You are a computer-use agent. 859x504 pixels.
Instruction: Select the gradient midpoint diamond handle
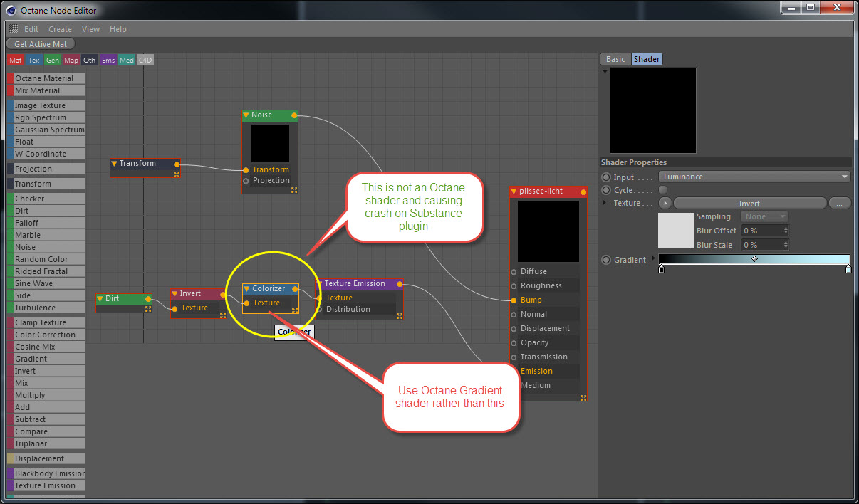tap(754, 258)
